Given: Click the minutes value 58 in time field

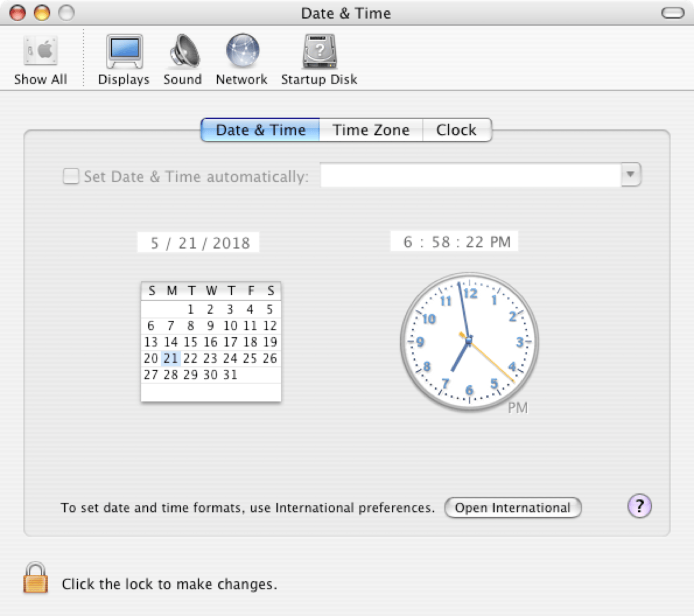Looking at the screenshot, I should click(440, 242).
